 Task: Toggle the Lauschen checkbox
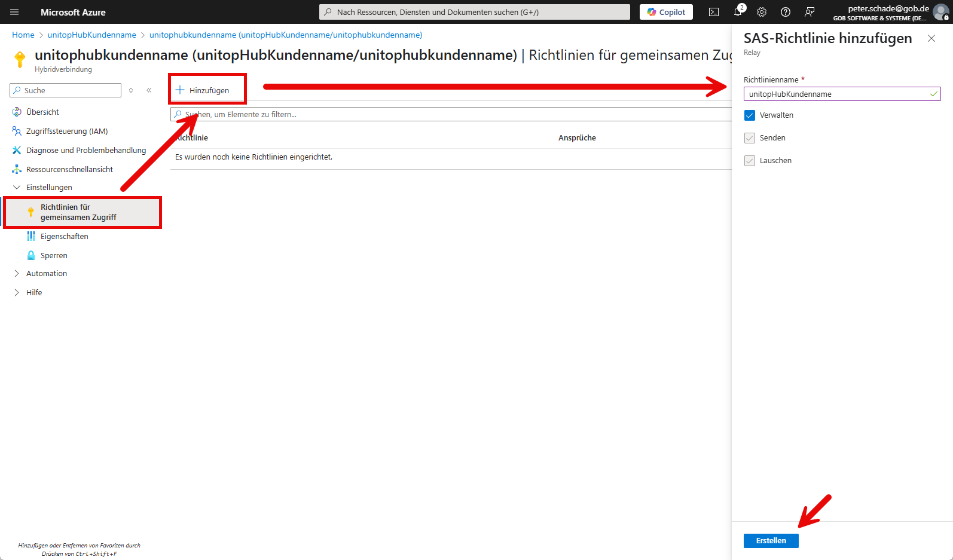point(750,161)
